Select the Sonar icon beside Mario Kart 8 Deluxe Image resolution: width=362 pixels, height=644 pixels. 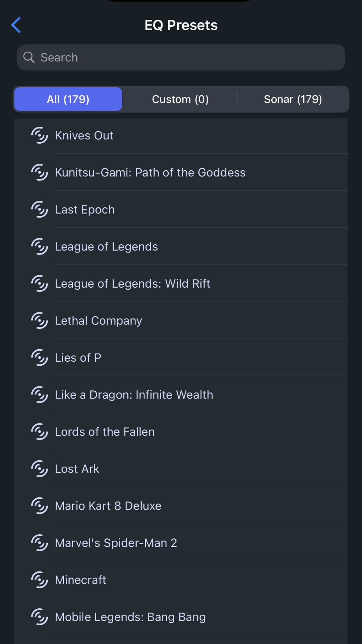tap(39, 506)
